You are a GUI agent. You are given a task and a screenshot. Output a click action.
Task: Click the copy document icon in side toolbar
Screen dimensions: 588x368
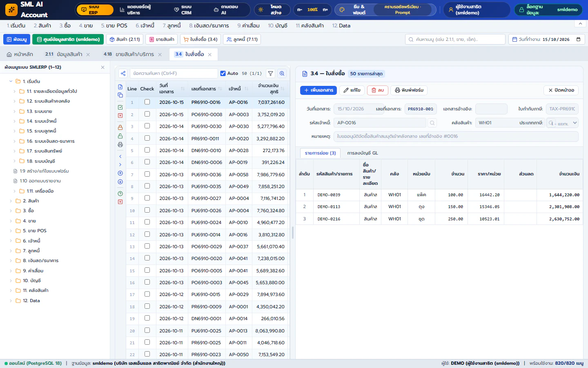120,95
